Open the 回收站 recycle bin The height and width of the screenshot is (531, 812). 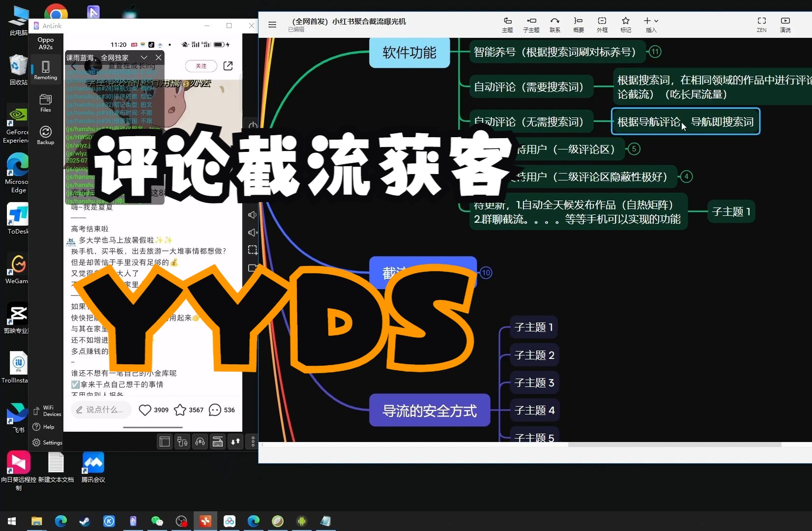(x=19, y=69)
